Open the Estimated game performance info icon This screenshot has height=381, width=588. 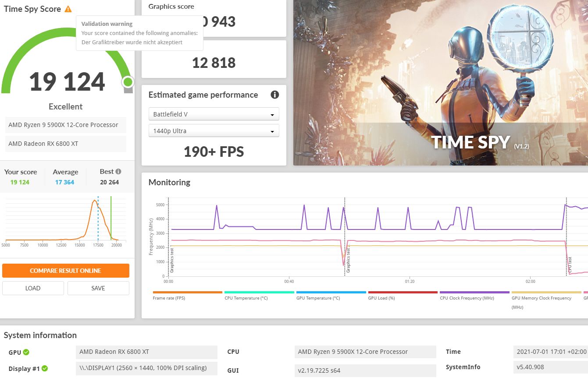[x=275, y=95]
